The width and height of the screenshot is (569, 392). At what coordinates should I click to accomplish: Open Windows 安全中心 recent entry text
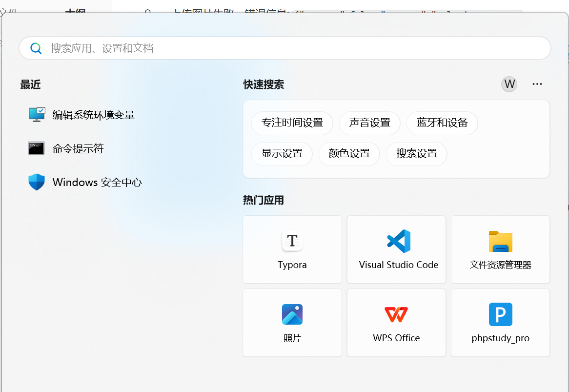pos(97,182)
